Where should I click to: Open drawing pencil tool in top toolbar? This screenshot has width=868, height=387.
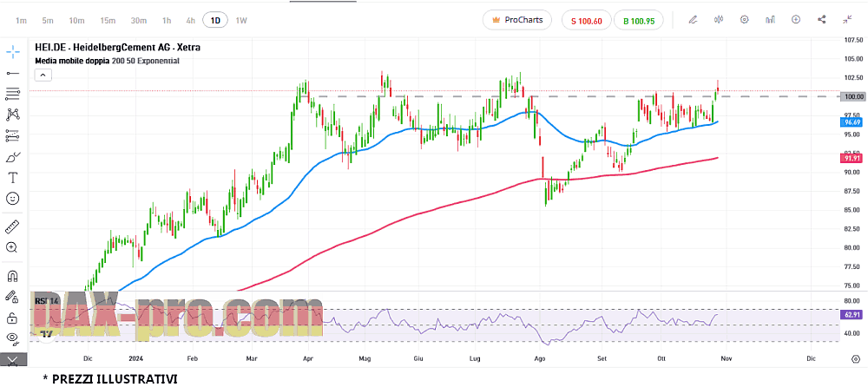tap(693, 20)
